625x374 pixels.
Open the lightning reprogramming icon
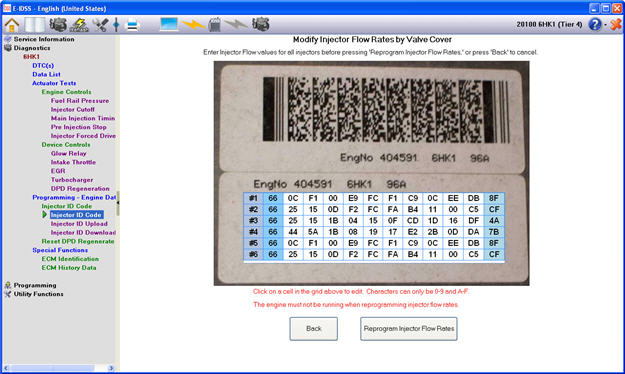pyautogui.click(x=79, y=25)
